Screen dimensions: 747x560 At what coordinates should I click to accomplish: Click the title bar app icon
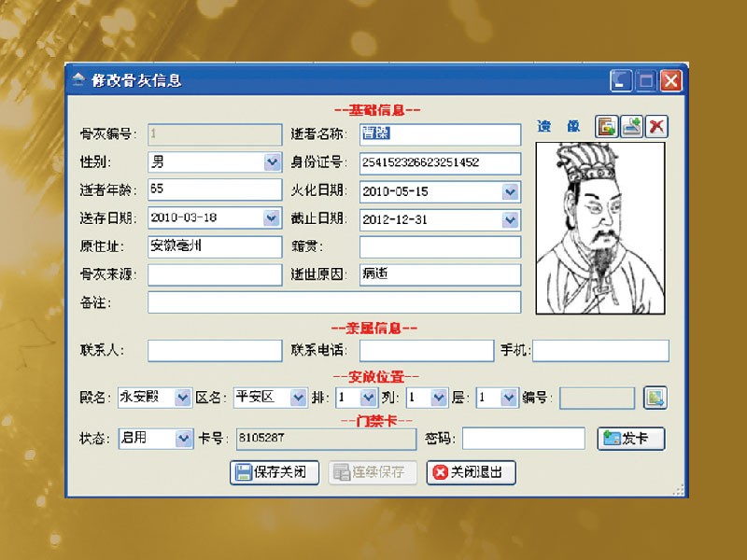point(78,79)
